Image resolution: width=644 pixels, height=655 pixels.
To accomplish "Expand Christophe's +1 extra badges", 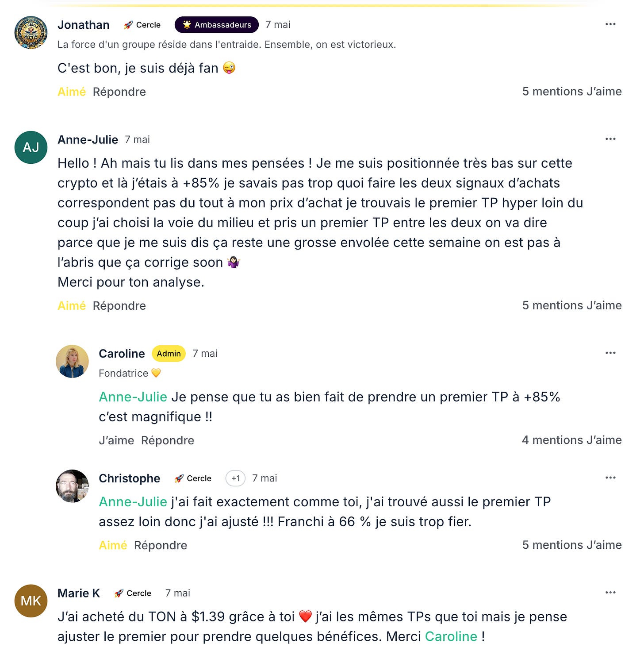I will 236,478.
